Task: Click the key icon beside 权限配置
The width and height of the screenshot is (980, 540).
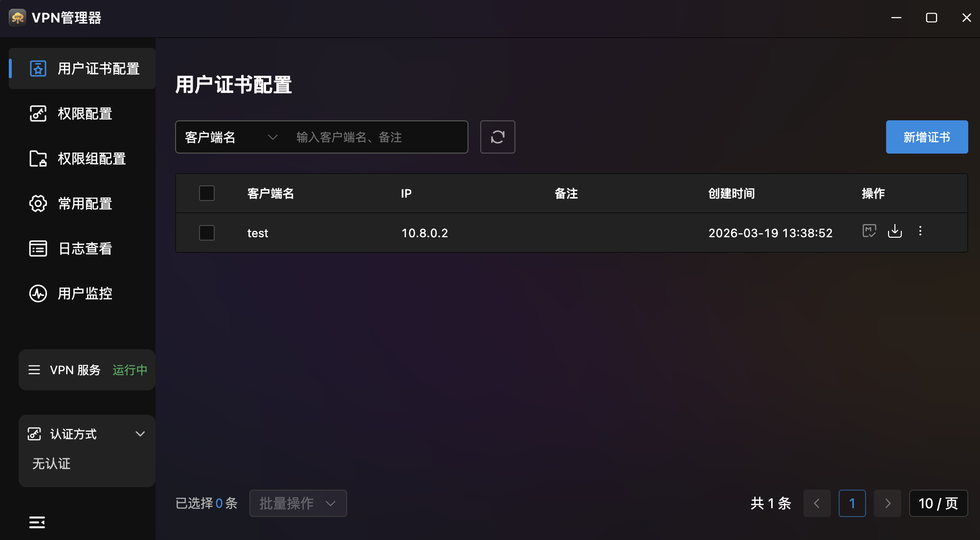Action: [x=38, y=113]
